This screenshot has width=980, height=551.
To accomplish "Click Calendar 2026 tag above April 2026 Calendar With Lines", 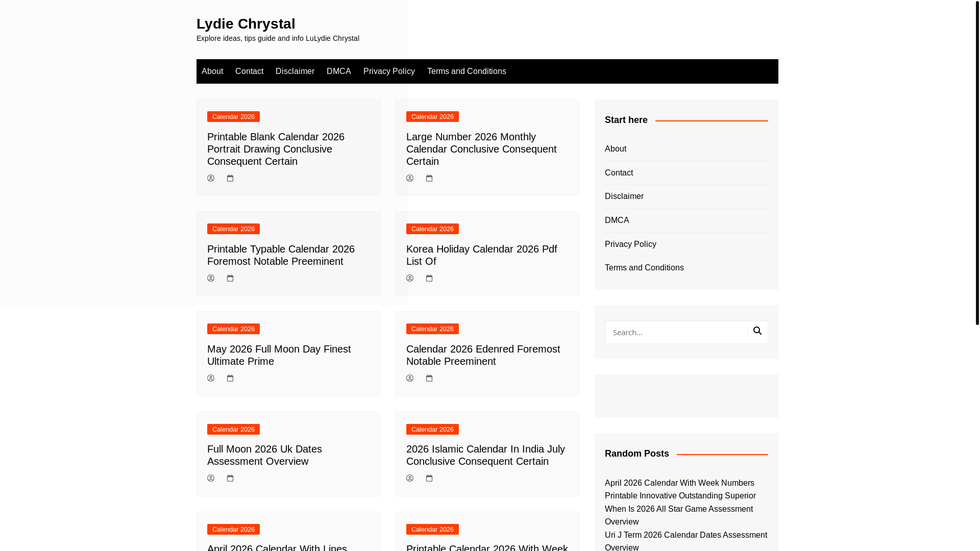I will pyautogui.click(x=233, y=530).
